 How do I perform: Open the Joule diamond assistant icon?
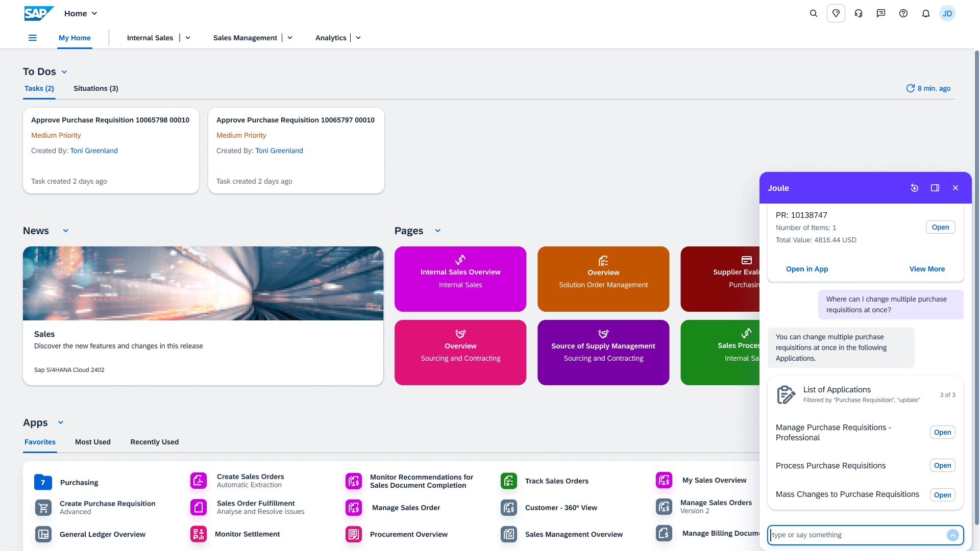pyautogui.click(x=836, y=13)
